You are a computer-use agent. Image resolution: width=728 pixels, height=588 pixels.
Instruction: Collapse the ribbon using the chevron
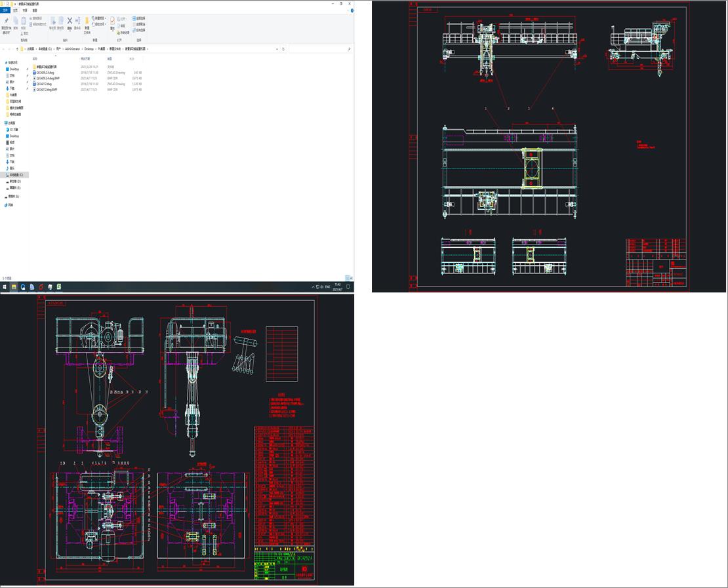347,10
